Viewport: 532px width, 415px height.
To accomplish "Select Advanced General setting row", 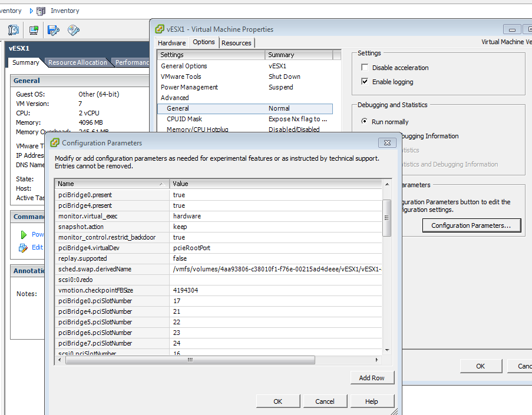I will [x=245, y=108].
